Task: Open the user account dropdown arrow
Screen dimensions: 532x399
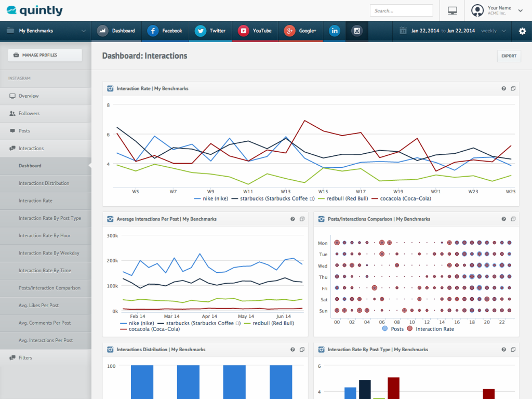Action: pos(520,10)
